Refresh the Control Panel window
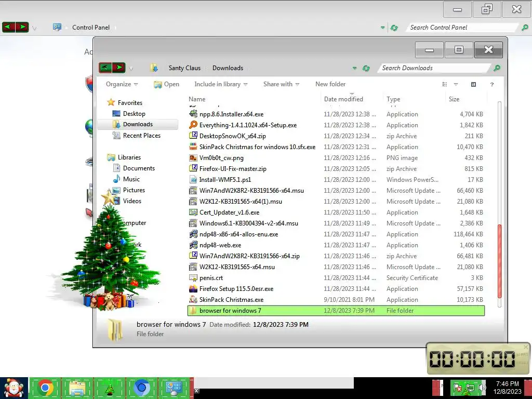The image size is (532, 399). 394,28
